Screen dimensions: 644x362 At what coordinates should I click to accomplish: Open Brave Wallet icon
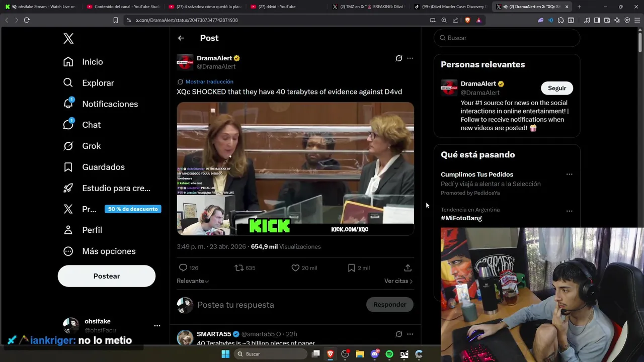tap(607, 20)
